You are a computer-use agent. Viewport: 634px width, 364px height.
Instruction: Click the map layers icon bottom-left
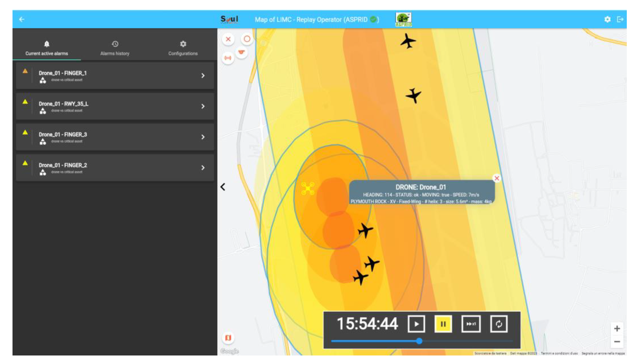point(228,338)
